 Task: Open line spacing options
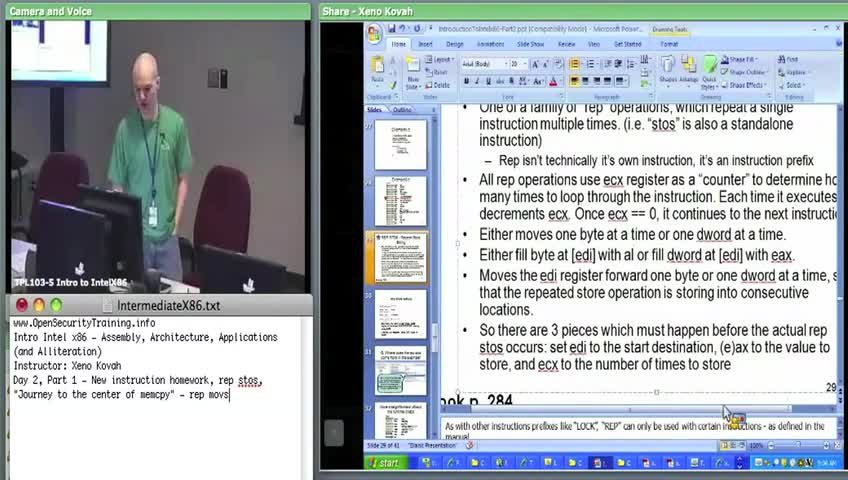[631, 64]
